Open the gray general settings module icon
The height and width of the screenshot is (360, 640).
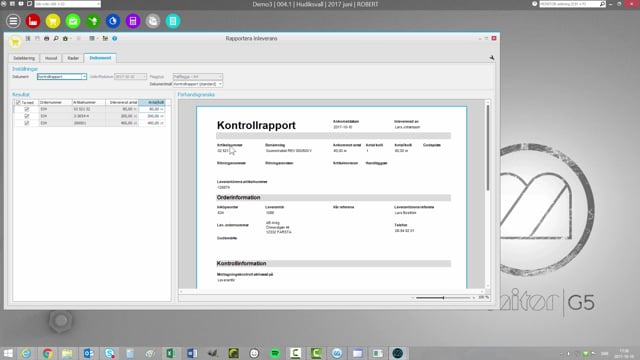pos(153,21)
